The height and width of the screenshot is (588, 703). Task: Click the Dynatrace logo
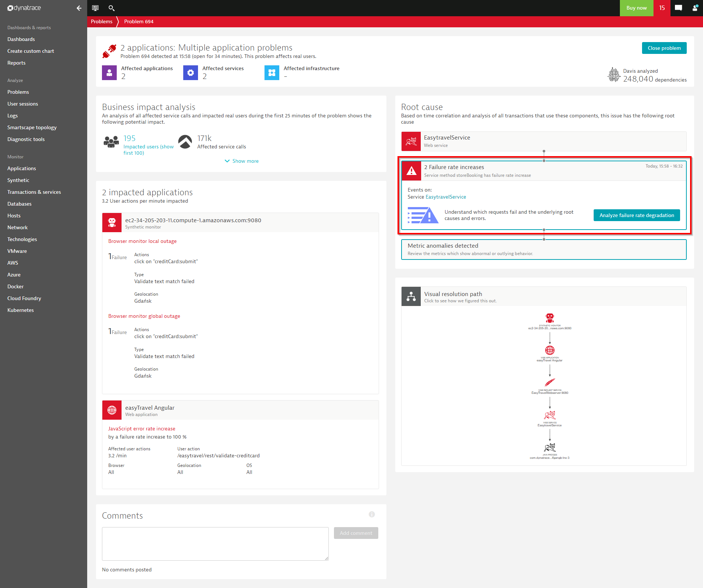pos(24,8)
